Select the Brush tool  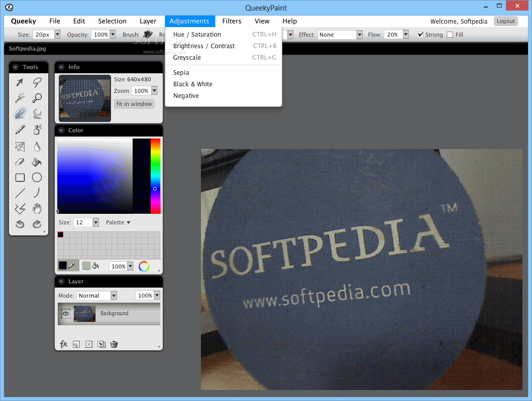point(20,113)
